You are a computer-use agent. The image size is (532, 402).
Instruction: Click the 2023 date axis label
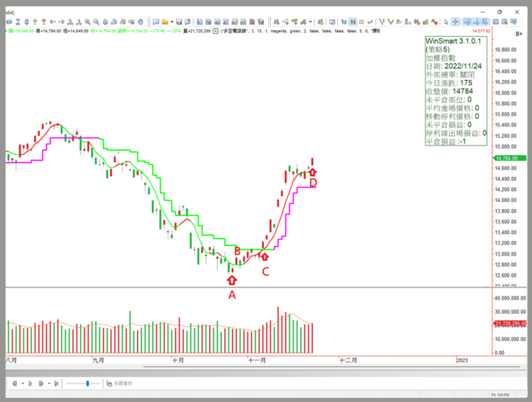(x=462, y=360)
